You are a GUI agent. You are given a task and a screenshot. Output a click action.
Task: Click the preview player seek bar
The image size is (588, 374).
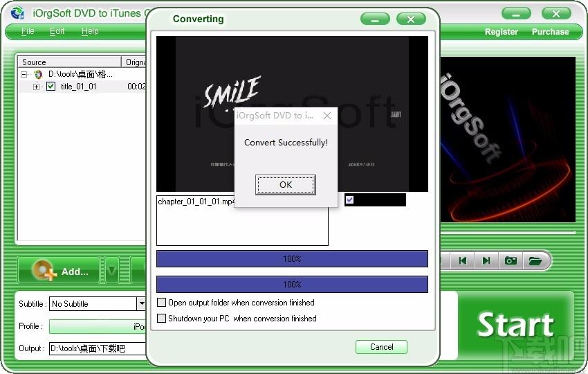pos(508,233)
